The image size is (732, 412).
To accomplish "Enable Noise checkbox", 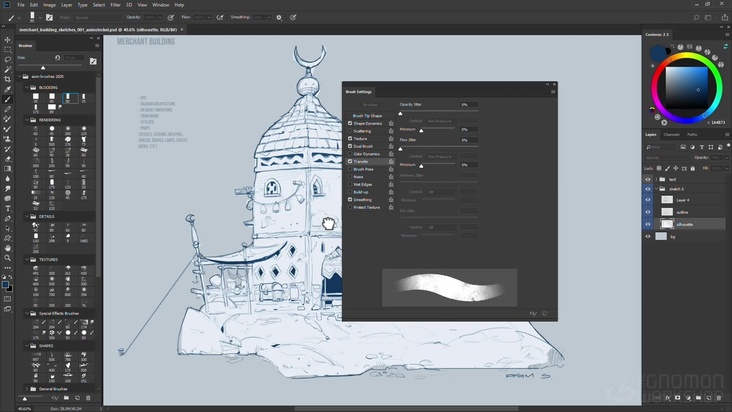I will [x=350, y=177].
